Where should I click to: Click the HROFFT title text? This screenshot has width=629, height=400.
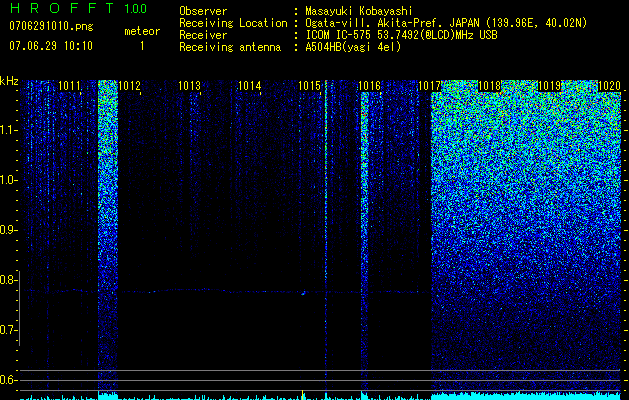[62, 8]
